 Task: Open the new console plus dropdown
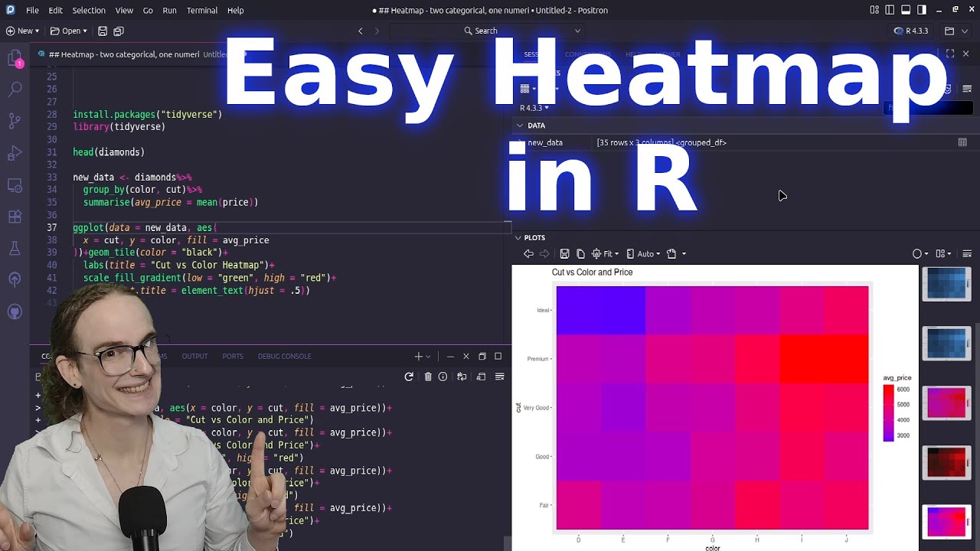423,356
